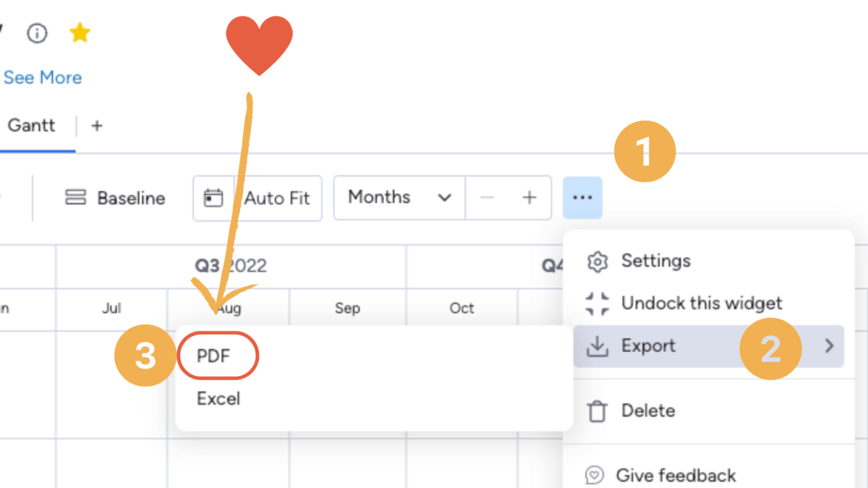The height and width of the screenshot is (488, 868).
Task: Click the Delete trash icon
Action: coord(597,411)
